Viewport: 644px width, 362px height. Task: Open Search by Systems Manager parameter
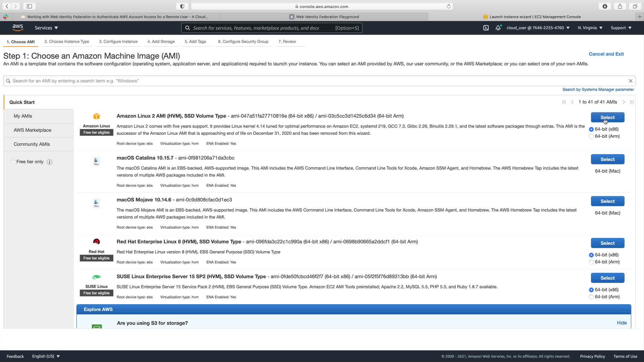(x=598, y=89)
